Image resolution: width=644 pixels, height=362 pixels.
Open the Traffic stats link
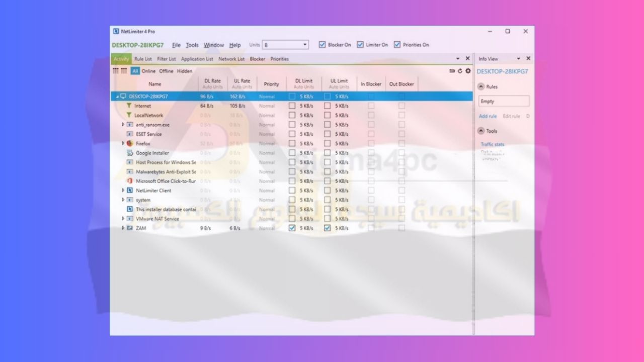pos(493,144)
